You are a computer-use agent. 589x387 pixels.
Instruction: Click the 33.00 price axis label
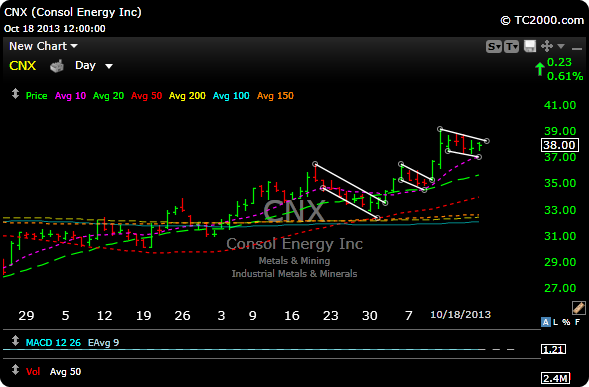click(x=560, y=210)
